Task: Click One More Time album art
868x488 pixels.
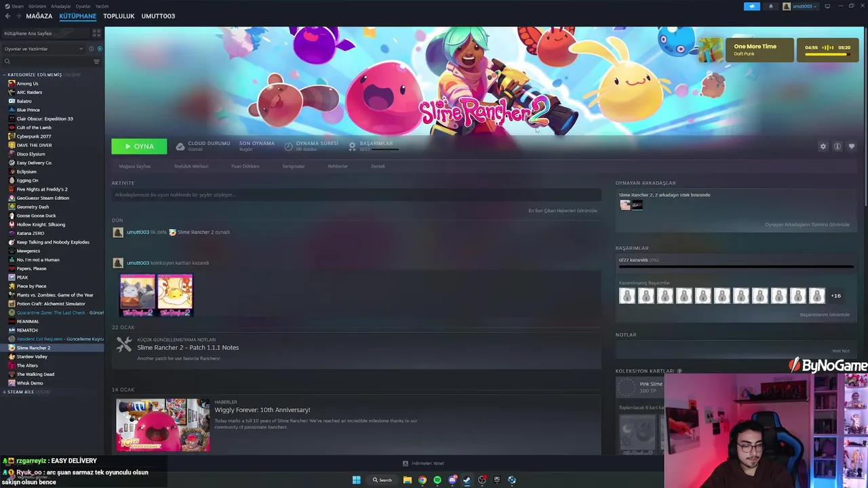Action: click(x=711, y=50)
